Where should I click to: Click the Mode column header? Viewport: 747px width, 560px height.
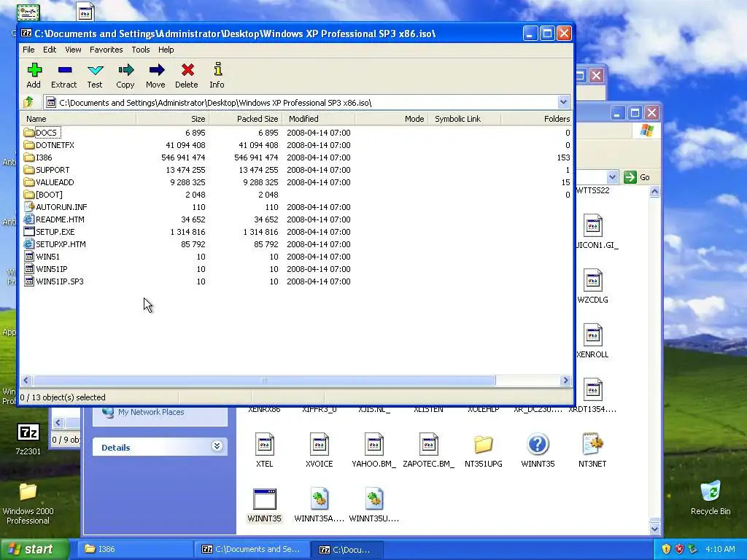[x=392, y=119]
